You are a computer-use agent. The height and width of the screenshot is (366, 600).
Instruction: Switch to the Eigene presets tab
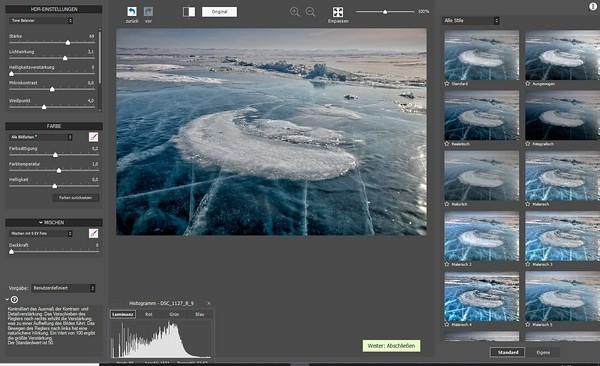tap(543, 352)
